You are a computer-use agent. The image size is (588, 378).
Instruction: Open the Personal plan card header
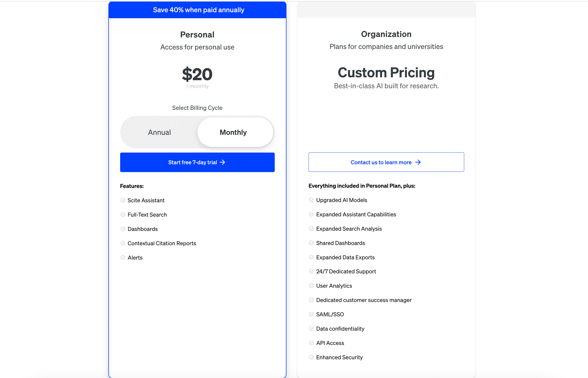(x=197, y=34)
